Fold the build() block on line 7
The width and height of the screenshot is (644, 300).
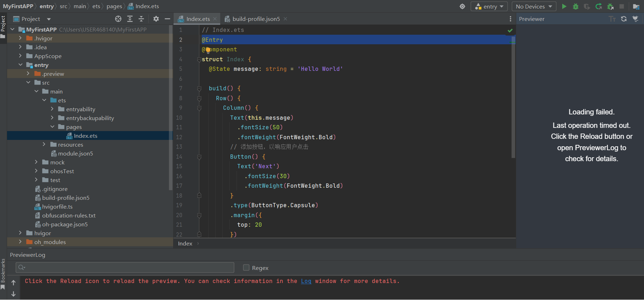[199, 89]
